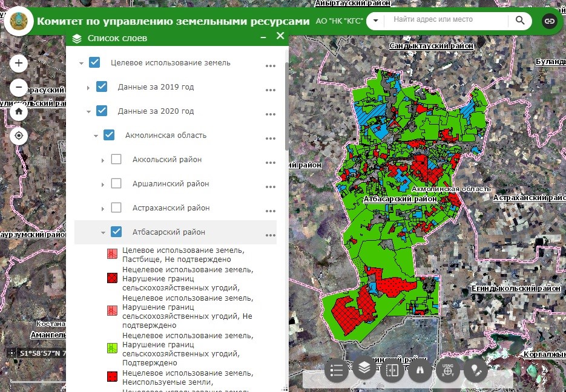Open options for Акмолинская область layer
Screen dimensions: 566x392
point(271,139)
